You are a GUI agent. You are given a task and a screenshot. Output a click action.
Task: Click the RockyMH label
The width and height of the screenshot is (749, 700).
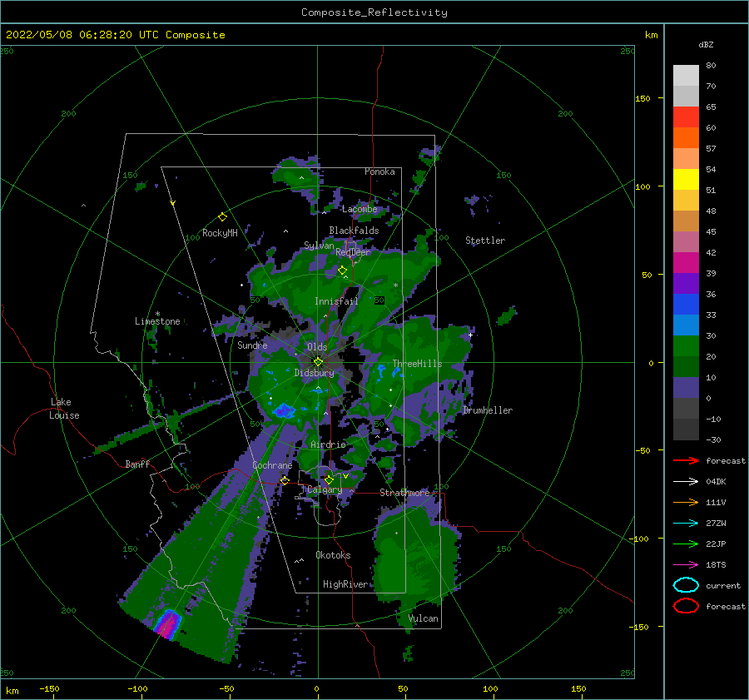220,233
